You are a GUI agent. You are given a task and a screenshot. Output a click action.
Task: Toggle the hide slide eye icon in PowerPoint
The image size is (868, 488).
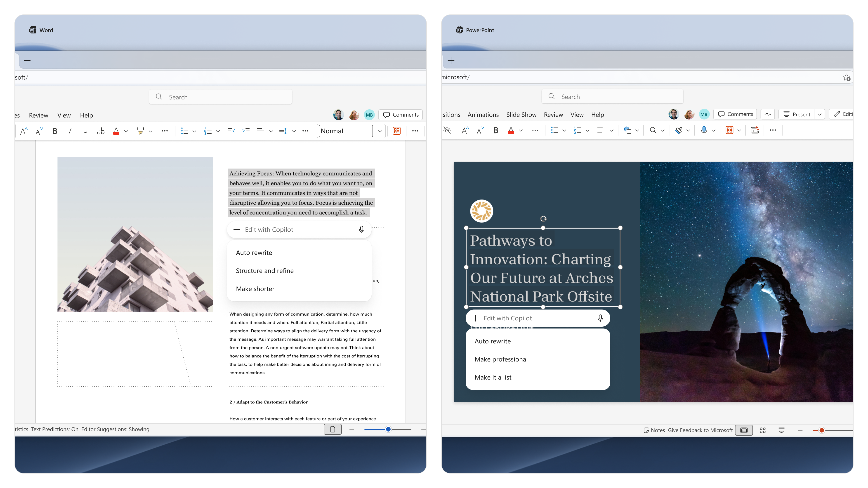tap(447, 130)
